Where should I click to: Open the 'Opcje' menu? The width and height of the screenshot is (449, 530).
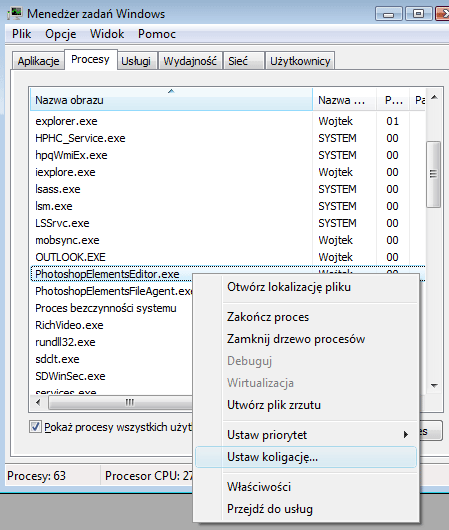coord(61,34)
